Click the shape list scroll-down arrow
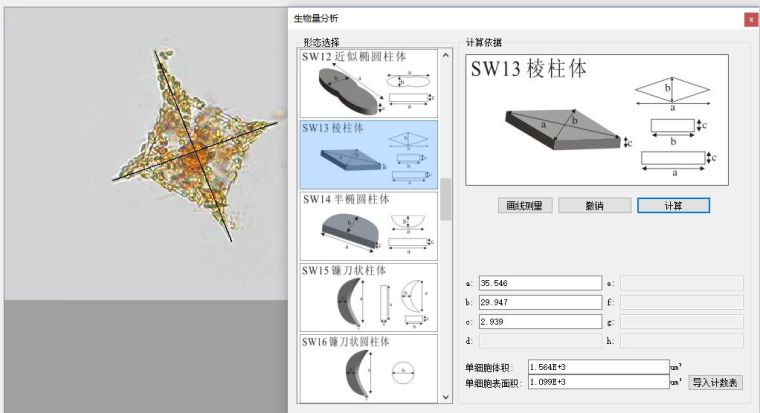760x413 pixels. click(x=446, y=397)
